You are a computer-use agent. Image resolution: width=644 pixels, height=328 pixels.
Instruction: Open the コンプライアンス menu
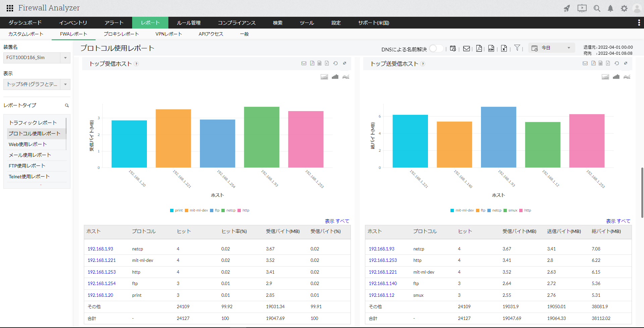point(236,23)
